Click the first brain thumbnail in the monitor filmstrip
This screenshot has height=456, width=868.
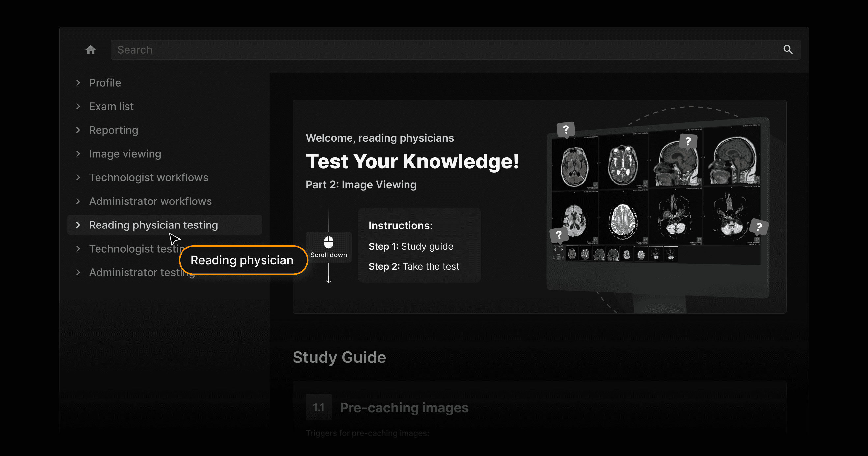click(x=572, y=254)
